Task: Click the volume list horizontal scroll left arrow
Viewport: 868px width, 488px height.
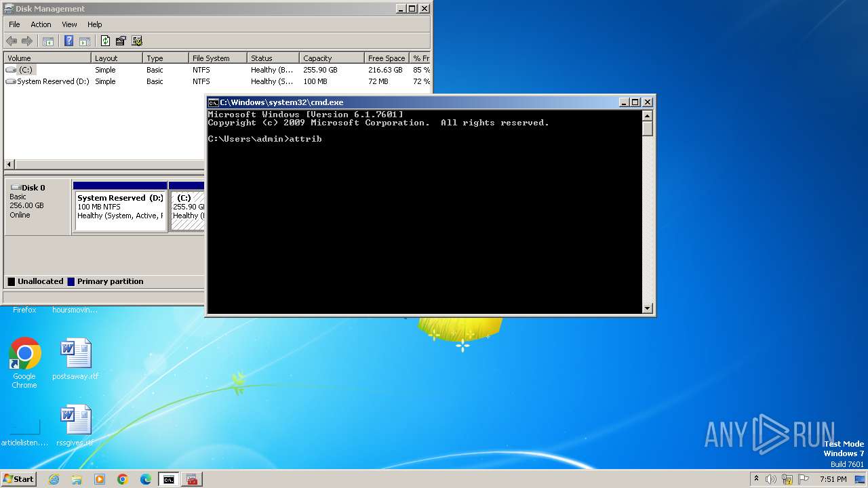Action: 9,165
